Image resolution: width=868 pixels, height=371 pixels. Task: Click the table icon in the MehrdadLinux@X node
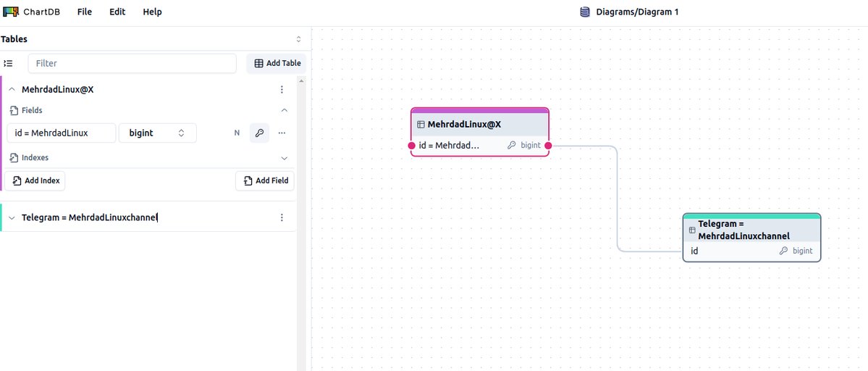421,125
